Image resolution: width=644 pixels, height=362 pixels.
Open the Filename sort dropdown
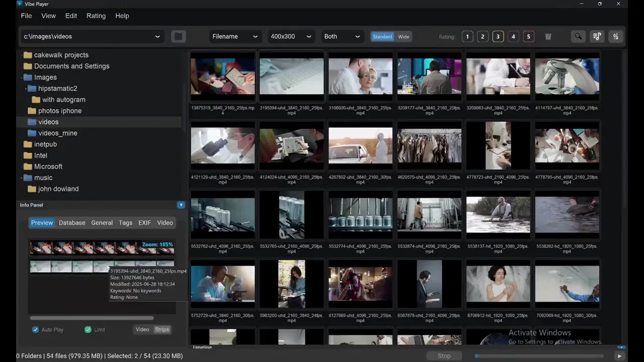tap(235, 36)
